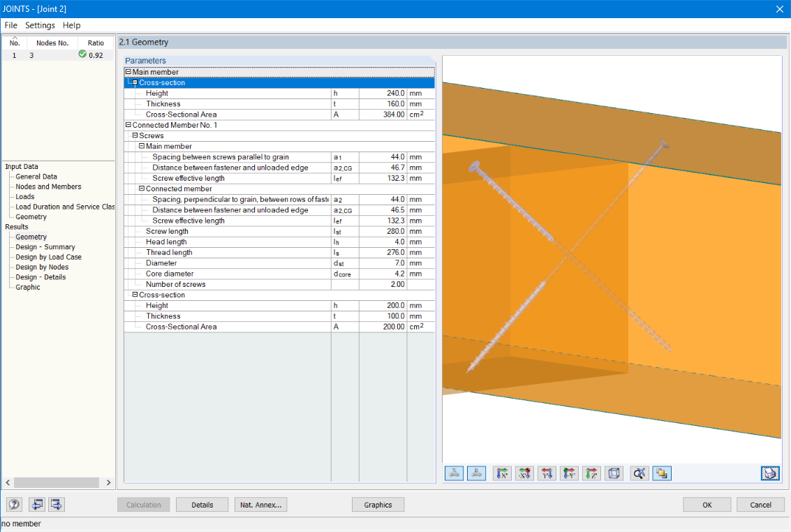This screenshot has width=791, height=532.
Task: Collapse the Main member top-level group
Action: point(128,72)
